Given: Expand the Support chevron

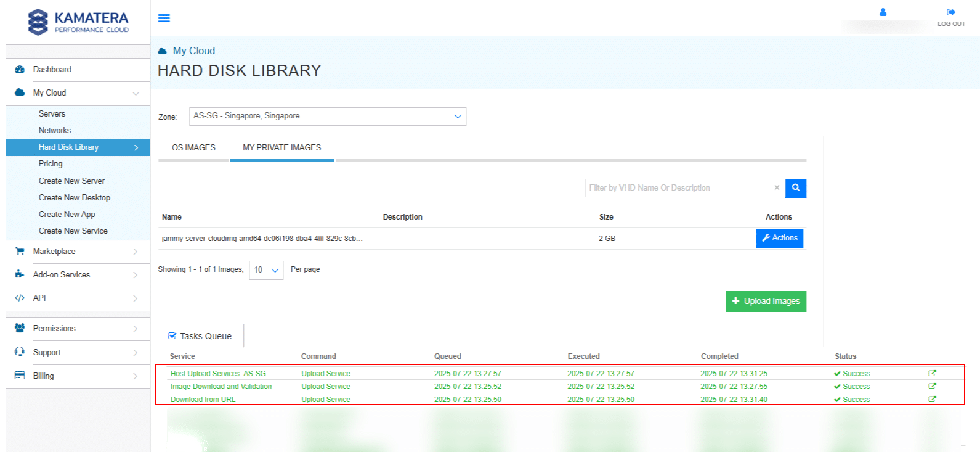Looking at the screenshot, I should (136, 353).
